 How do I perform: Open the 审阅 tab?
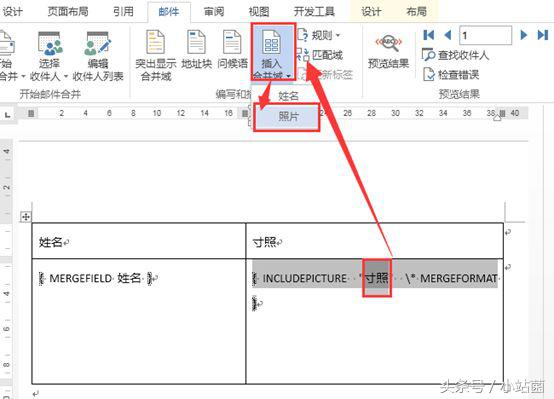click(x=214, y=12)
